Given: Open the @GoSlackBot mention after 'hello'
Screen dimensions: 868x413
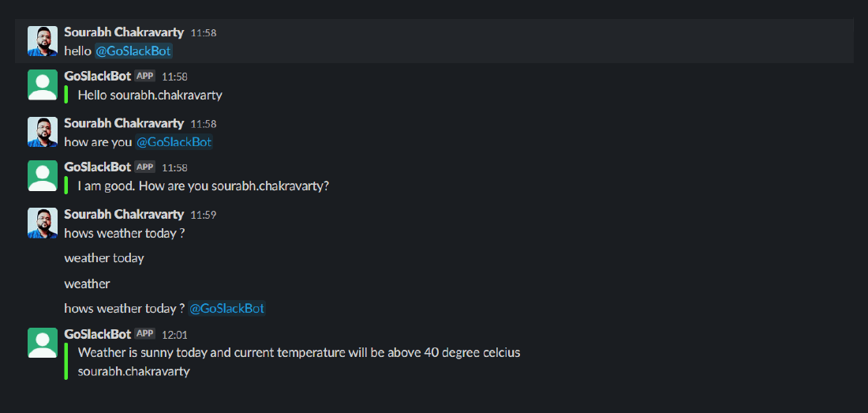Looking at the screenshot, I should [133, 51].
